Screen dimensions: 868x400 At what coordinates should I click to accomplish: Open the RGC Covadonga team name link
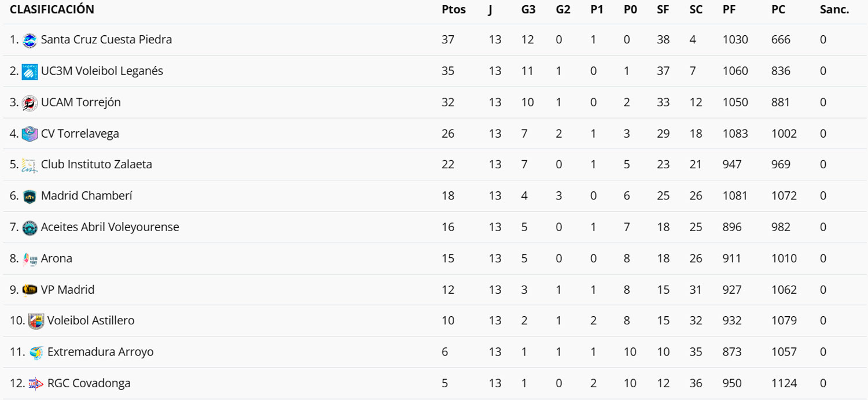pos(89,383)
